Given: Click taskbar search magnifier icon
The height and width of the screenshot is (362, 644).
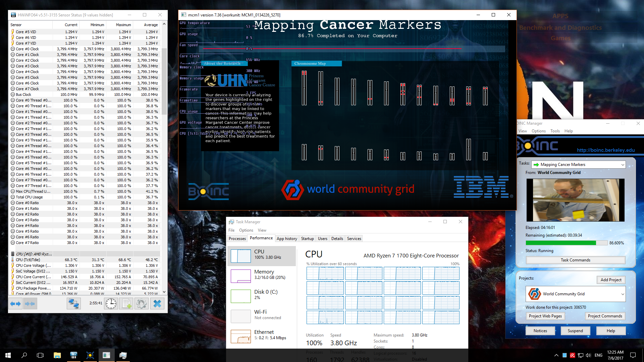Looking at the screenshot, I should coord(24,355).
